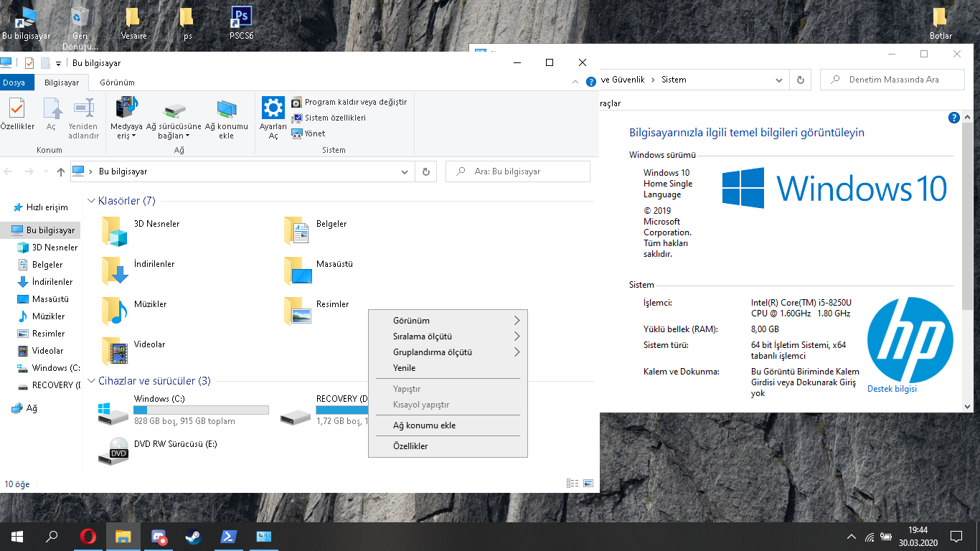Select the Bilgisayar ribbon tab
Image resolution: width=980 pixels, height=551 pixels.
tap(62, 83)
